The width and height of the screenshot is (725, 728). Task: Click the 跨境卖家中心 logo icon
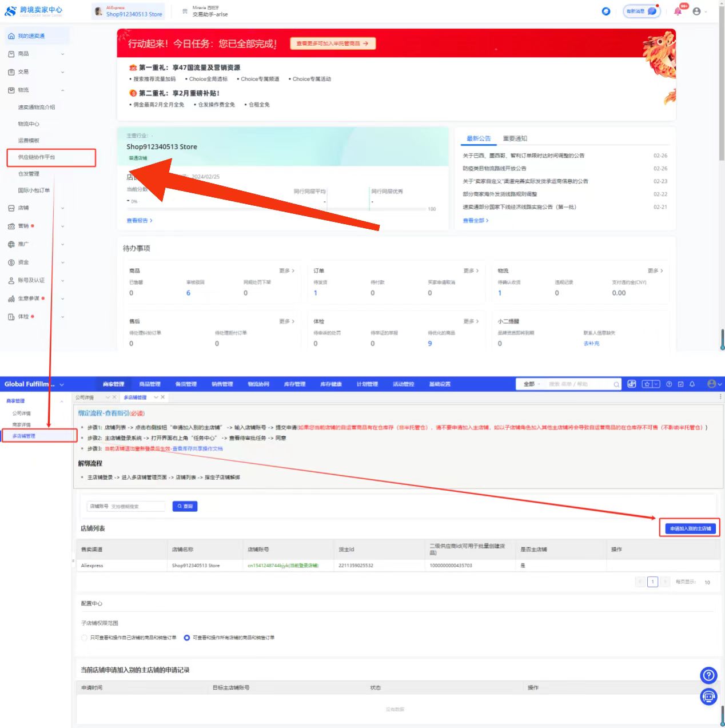10,11
